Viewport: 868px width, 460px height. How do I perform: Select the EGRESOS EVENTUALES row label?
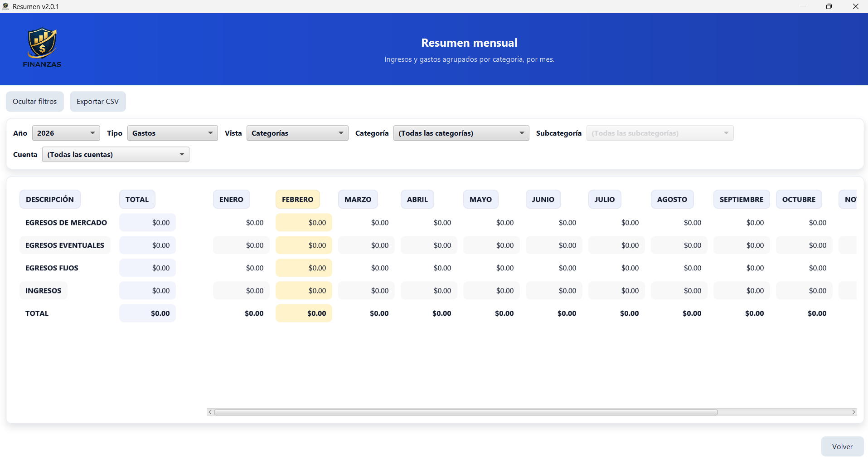[65, 245]
